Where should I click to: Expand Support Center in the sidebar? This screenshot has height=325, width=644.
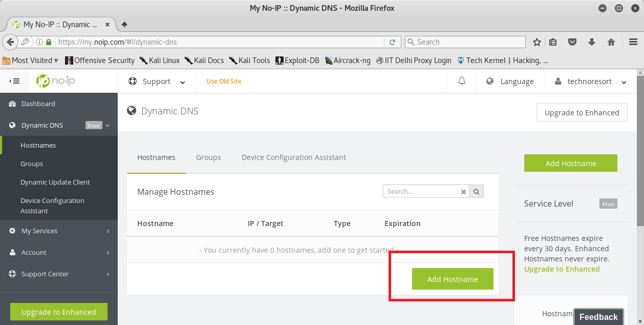(x=59, y=274)
